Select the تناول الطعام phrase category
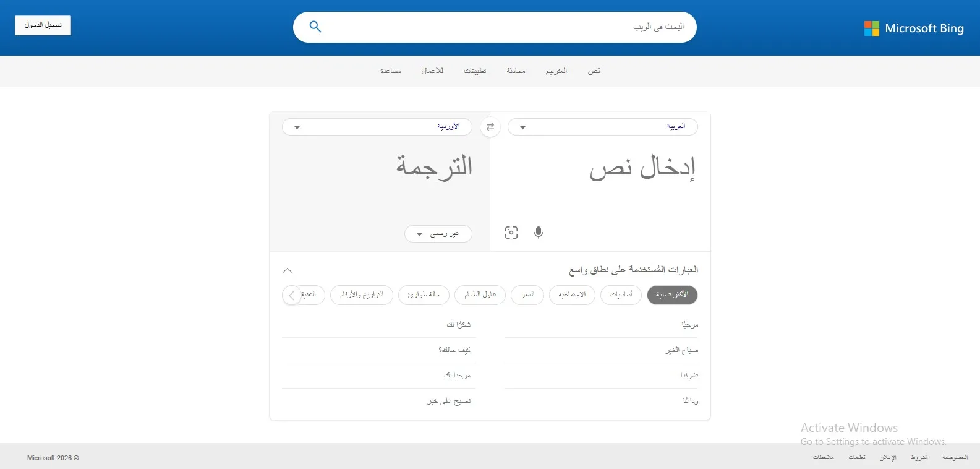This screenshot has height=469, width=980. (480, 295)
